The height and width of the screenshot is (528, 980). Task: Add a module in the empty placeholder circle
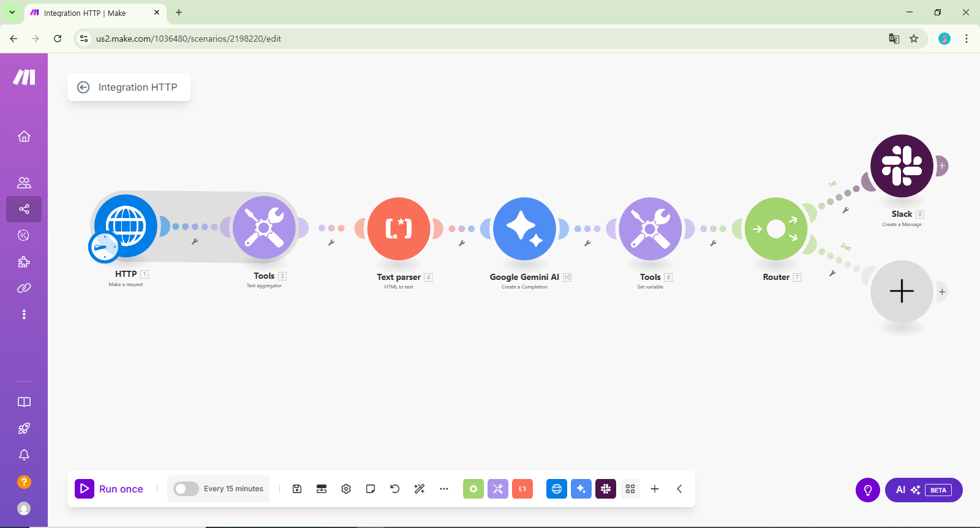[902, 292]
